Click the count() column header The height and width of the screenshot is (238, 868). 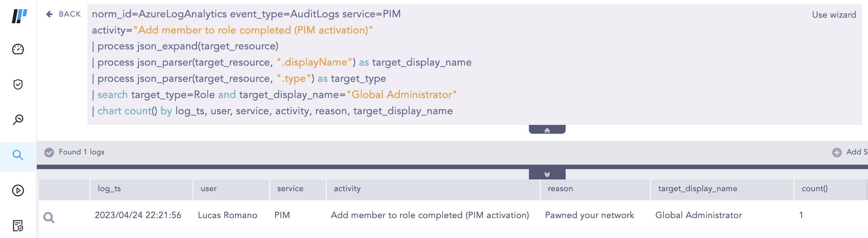(x=814, y=189)
